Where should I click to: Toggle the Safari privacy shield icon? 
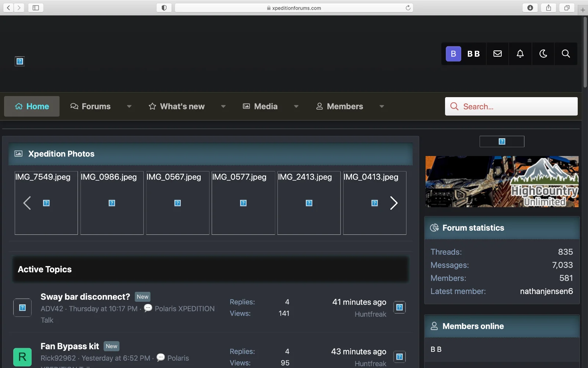164,8
